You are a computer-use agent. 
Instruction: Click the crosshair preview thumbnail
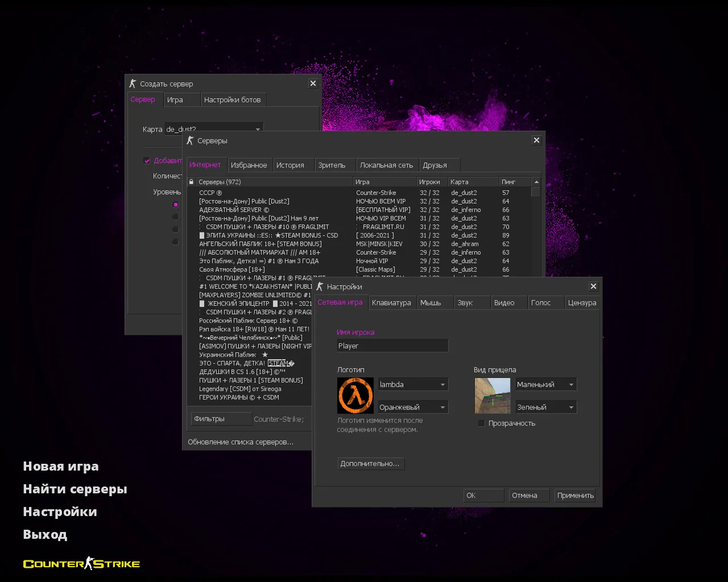(492, 396)
